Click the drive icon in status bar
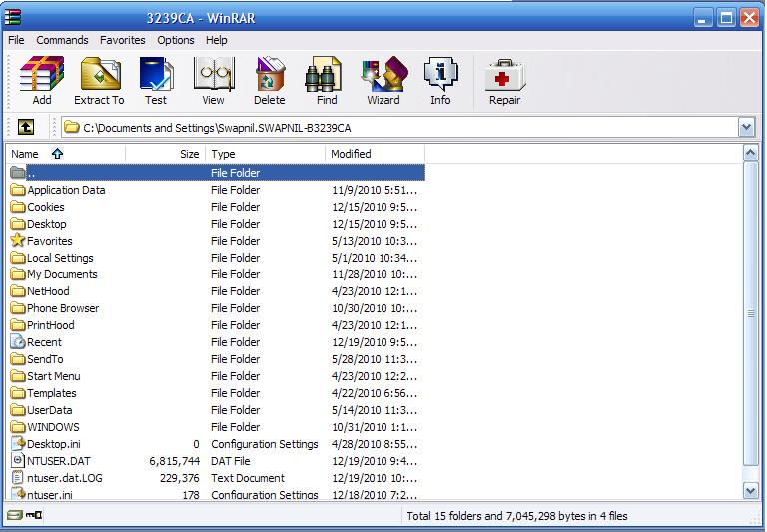 tap(15, 515)
